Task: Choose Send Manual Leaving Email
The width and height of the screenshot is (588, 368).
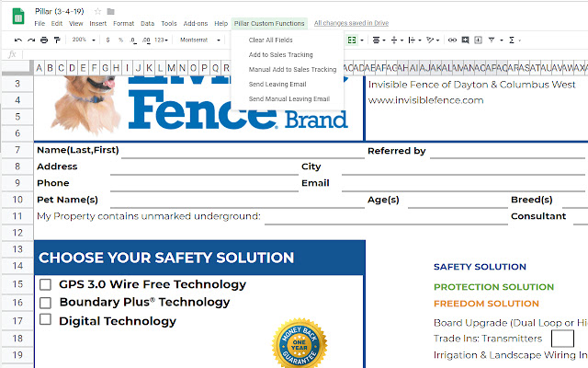Action: 289,98
